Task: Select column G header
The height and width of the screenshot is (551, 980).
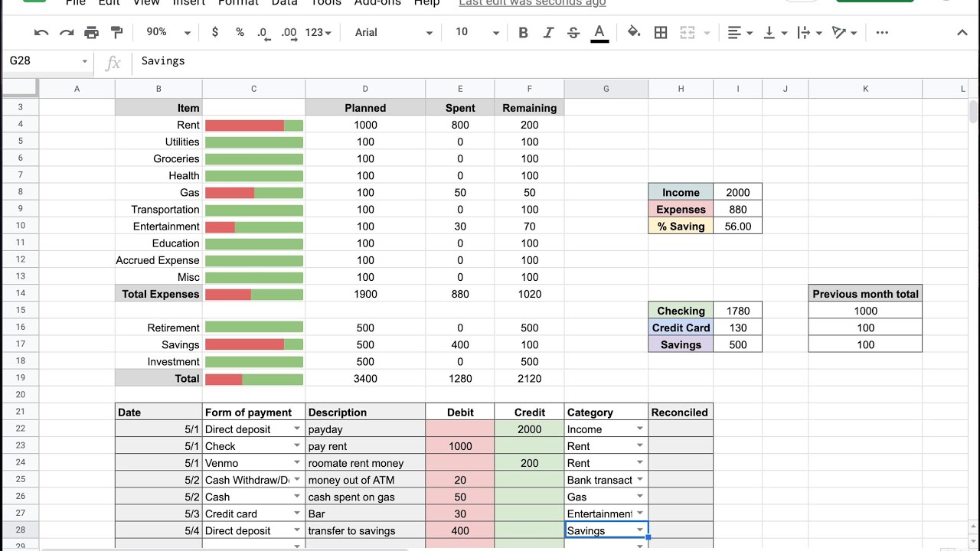Action: pyautogui.click(x=606, y=89)
